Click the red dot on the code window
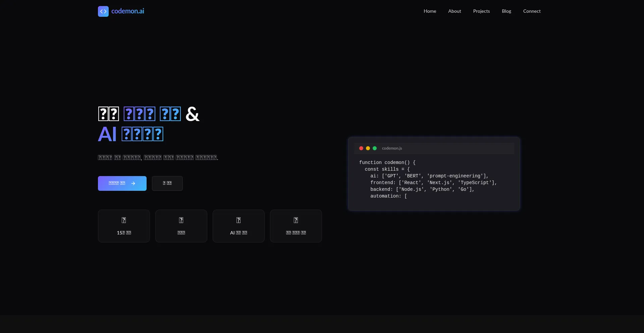This screenshot has height=333, width=644. (361, 148)
